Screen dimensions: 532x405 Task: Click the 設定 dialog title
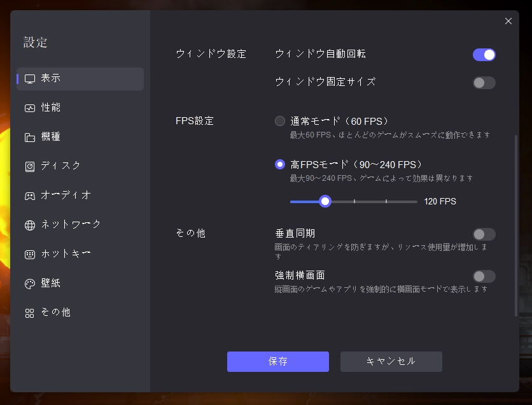click(35, 43)
